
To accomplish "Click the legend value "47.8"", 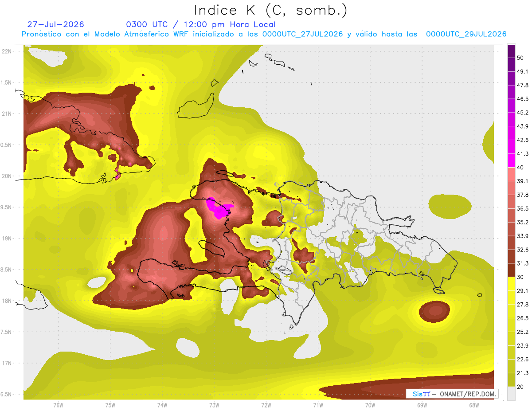I will pos(523,85).
